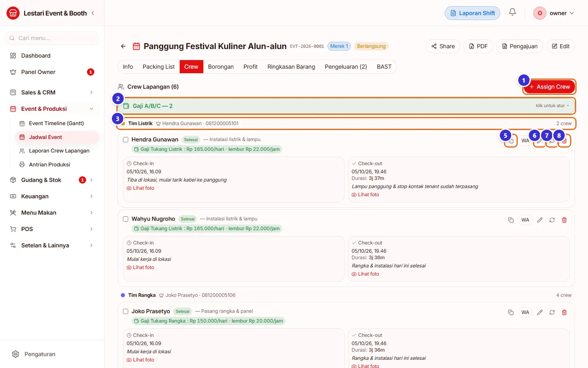Open Event Timeline (Gantt) in sidebar
Viewport: 588px width, 368px height.
tap(57, 123)
